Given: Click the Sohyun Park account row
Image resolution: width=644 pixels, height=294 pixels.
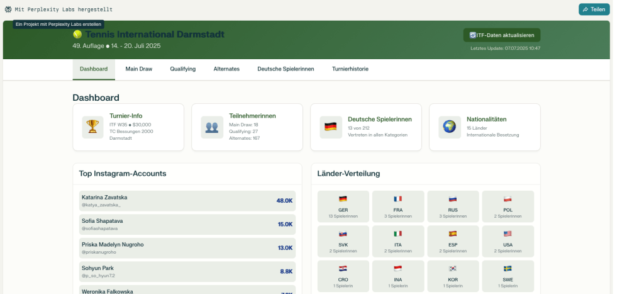Looking at the screenshot, I should (187, 271).
